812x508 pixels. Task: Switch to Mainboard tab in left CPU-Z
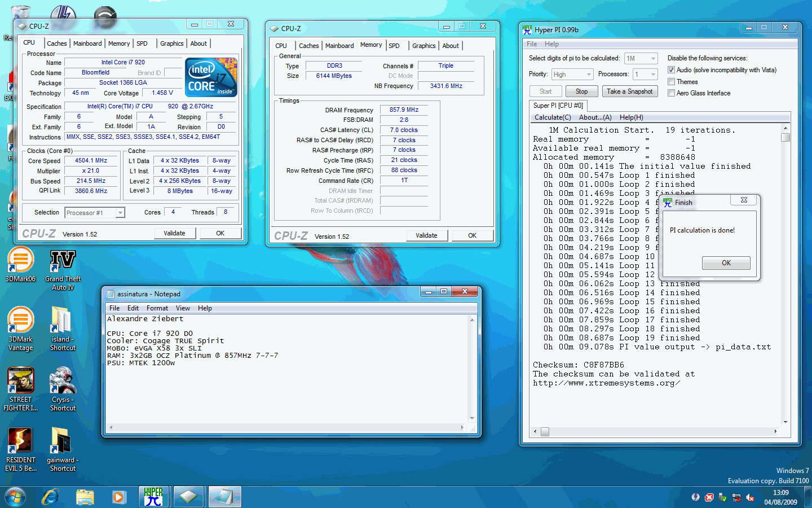click(87, 43)
